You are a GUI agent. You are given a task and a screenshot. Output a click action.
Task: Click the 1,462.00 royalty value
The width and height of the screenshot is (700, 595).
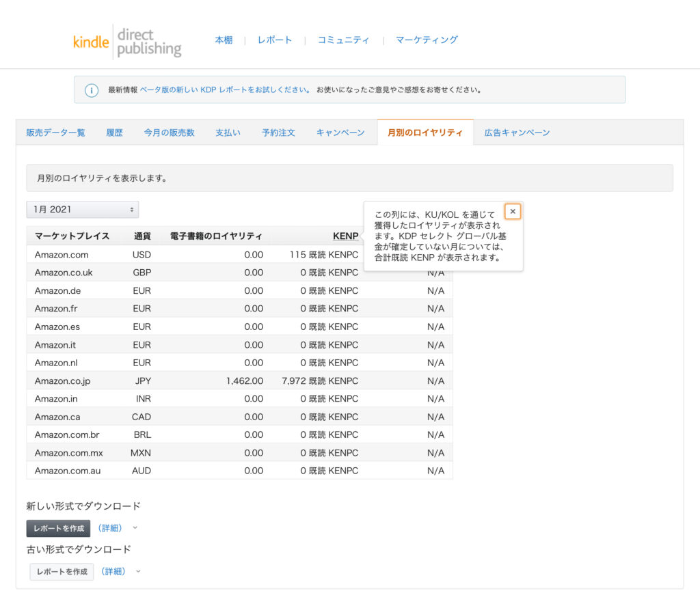pos(245,381)
